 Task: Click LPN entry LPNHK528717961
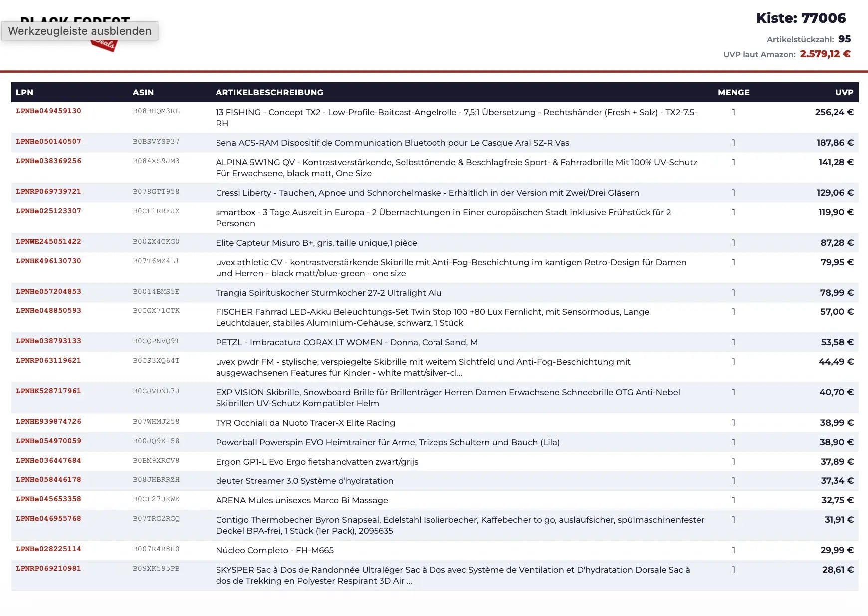pos(48,391)
